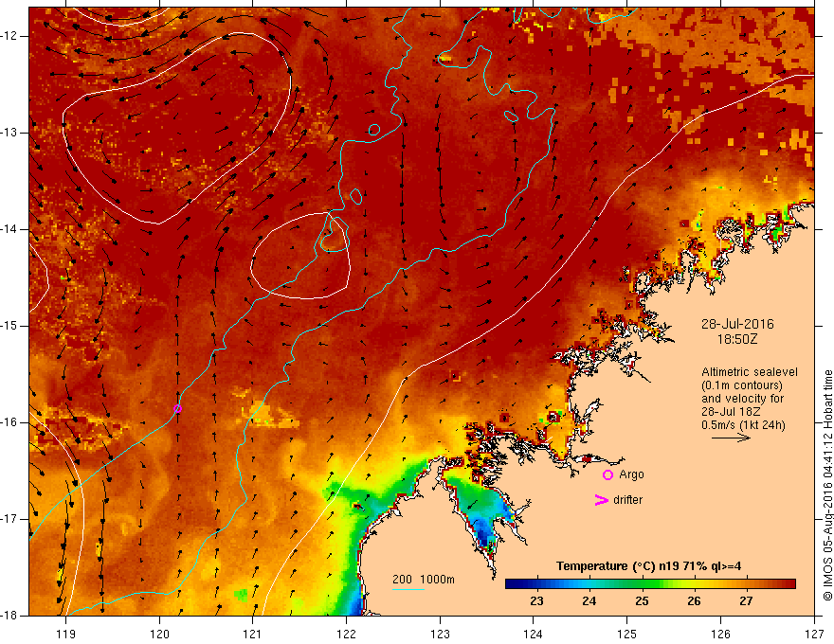This screenshot has width=834, height=644.
Task: Click the colorbar tick label 27
Action: 746,601
